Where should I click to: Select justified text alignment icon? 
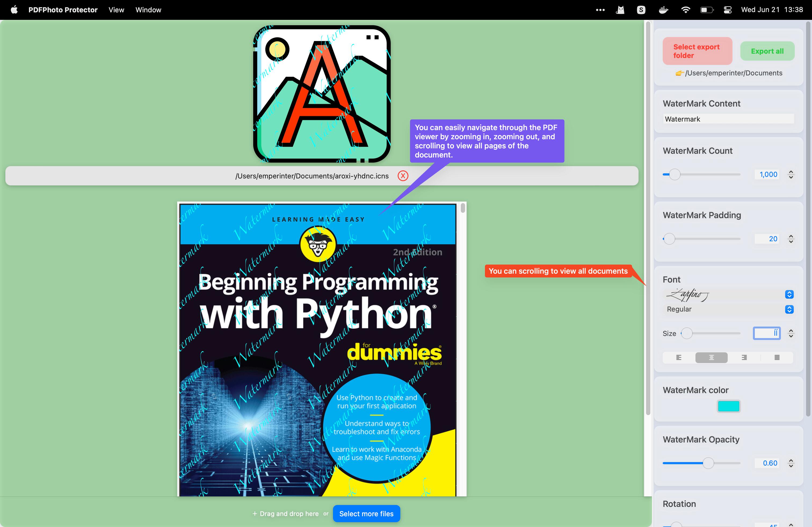(777, 357)
